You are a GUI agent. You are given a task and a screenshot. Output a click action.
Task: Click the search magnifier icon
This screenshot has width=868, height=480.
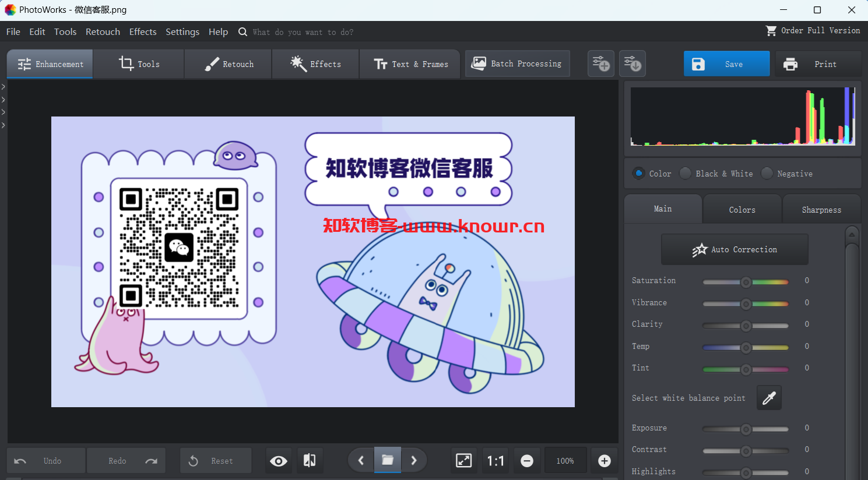pyautogui.click(x=243, y=32)
